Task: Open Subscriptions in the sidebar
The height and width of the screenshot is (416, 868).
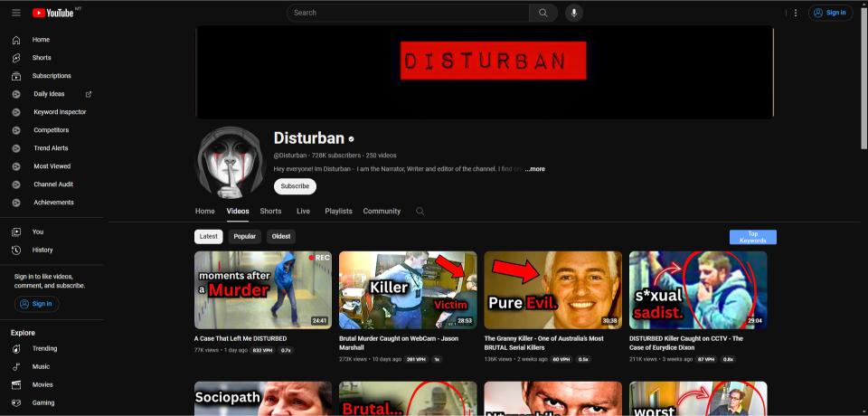Action: 52,76
